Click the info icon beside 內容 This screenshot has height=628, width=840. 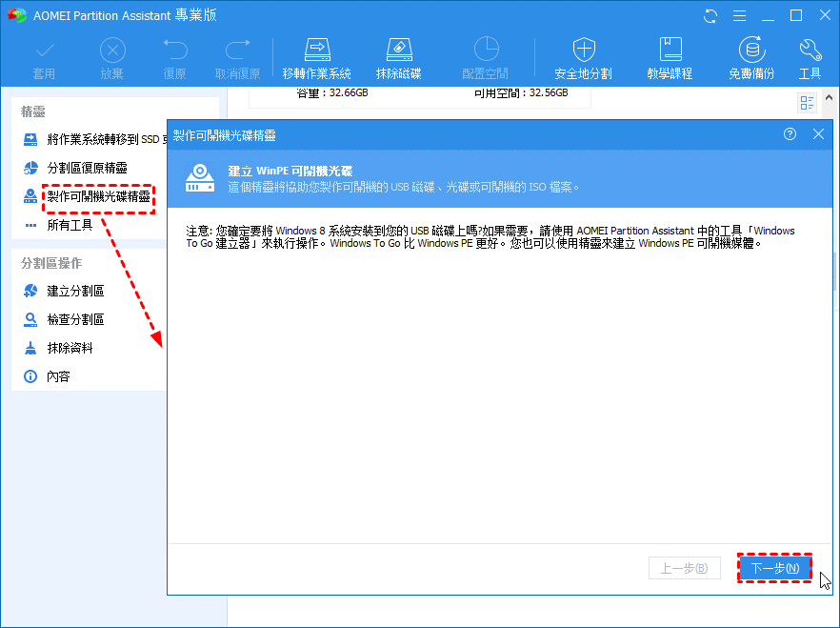tap(30, 376)
